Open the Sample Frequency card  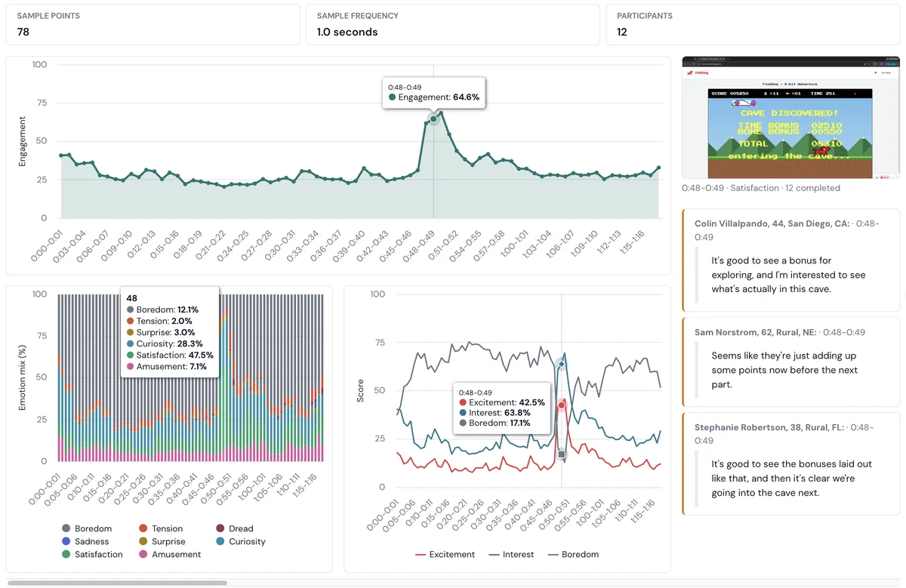click(452, 25)
